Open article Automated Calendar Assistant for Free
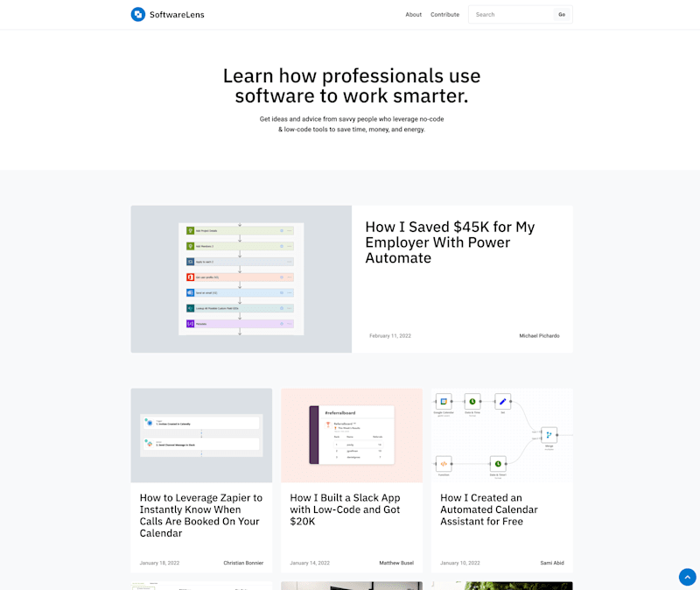The image size is (700, 590). pos(489,509)
